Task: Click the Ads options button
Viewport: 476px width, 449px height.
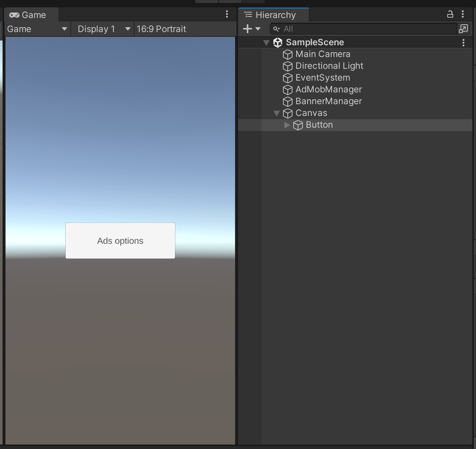Action: (120, 241)
